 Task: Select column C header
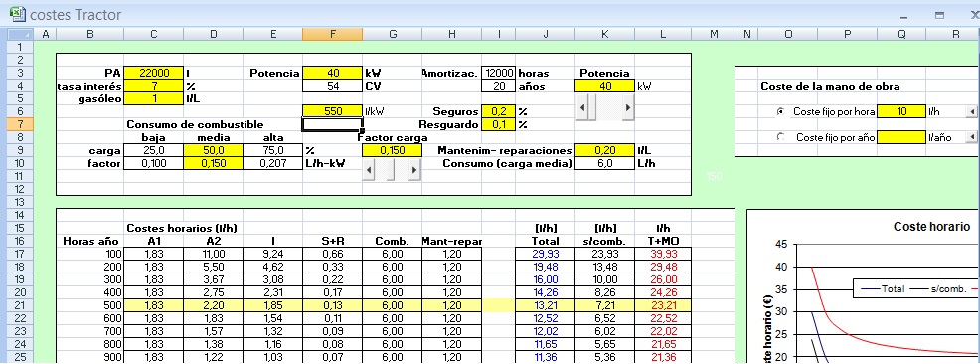click(x=154, y=35)
